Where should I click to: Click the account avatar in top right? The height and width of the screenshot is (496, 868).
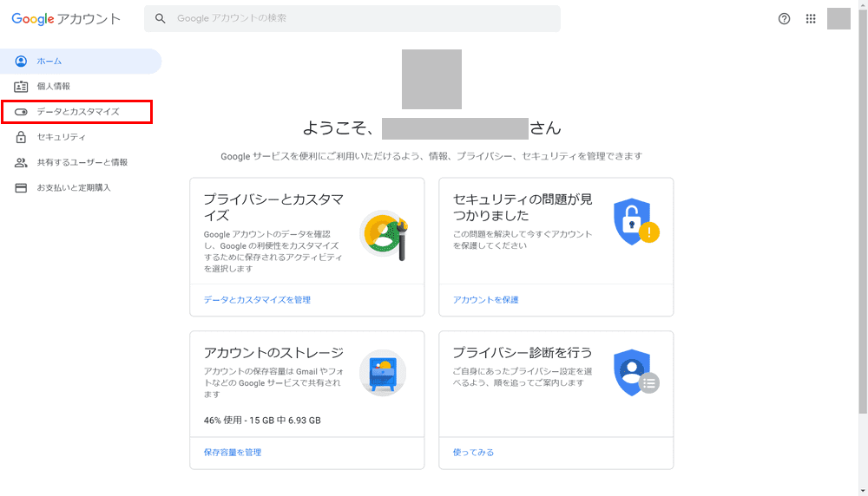[838, 19]
